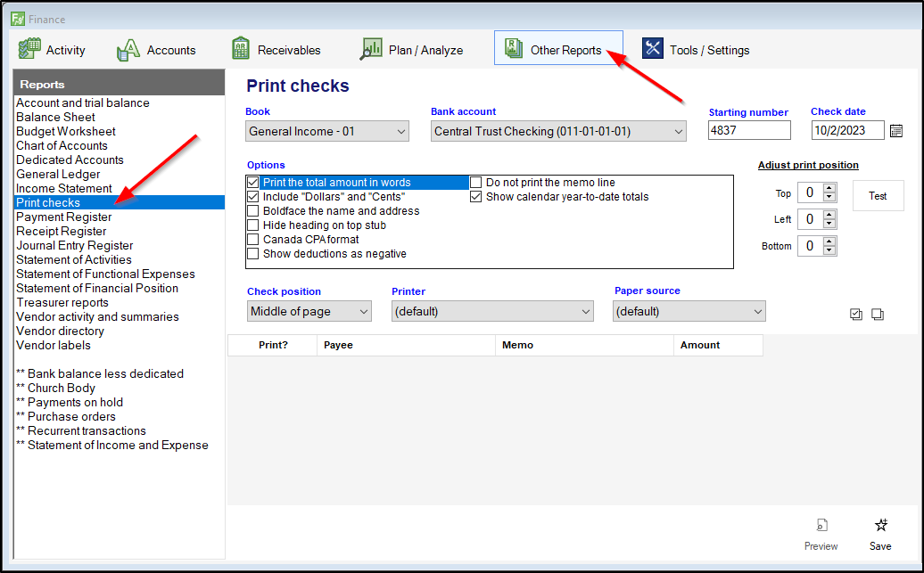The image size is (924, 573).
Task: Open the Check date calendar icon
Action: coord(896,131)
